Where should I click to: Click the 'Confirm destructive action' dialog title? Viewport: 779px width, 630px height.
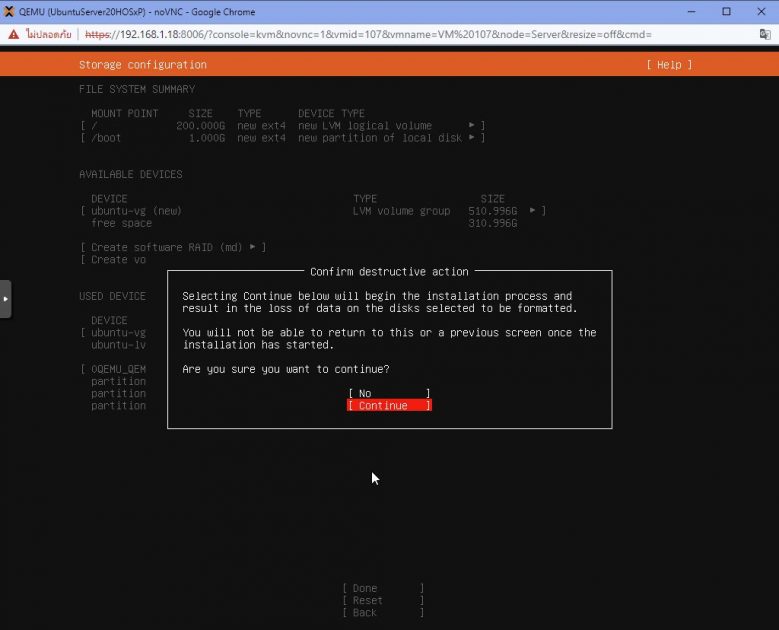coord(389,272)
